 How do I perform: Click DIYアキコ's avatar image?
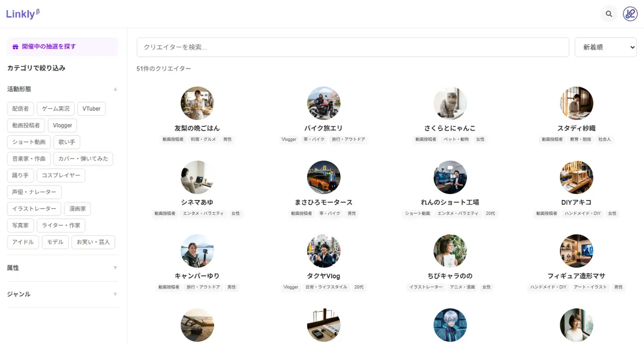pyautogui.click(x=577, y=177)
